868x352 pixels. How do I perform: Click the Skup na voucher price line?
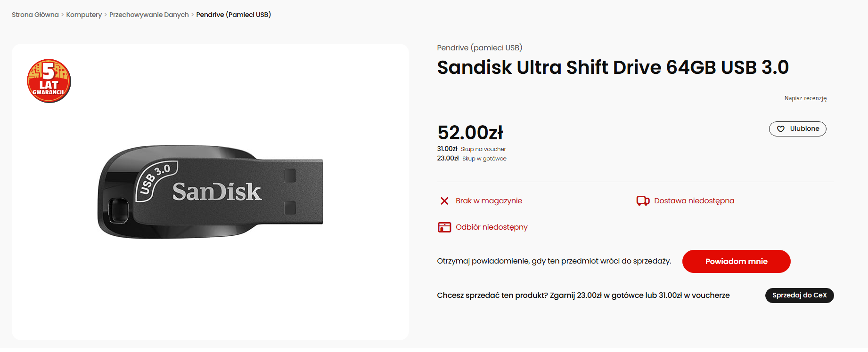coord(471,149)
